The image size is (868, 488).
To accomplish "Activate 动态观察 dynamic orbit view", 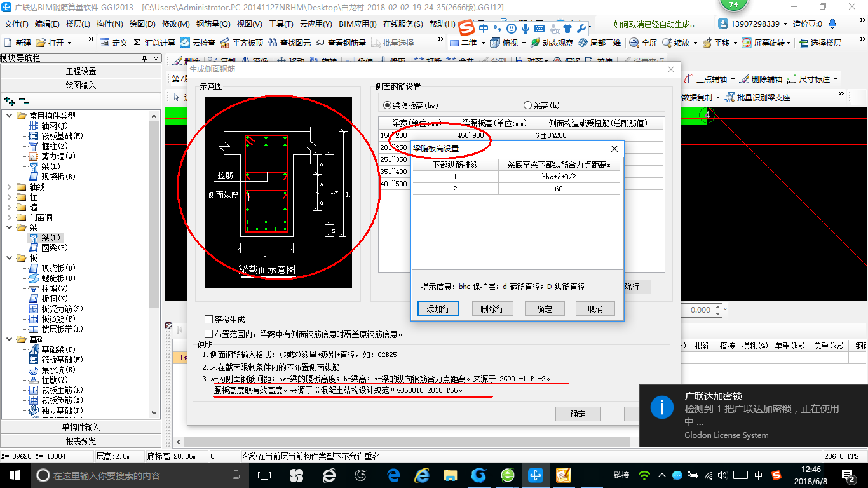I will (x=552, y=43).
